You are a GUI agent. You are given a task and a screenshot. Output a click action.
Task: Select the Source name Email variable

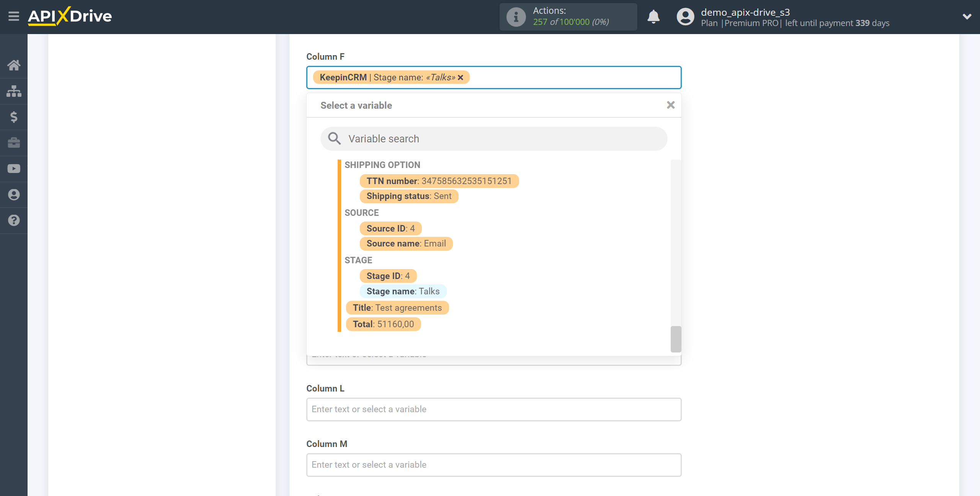tap(406, 243)
